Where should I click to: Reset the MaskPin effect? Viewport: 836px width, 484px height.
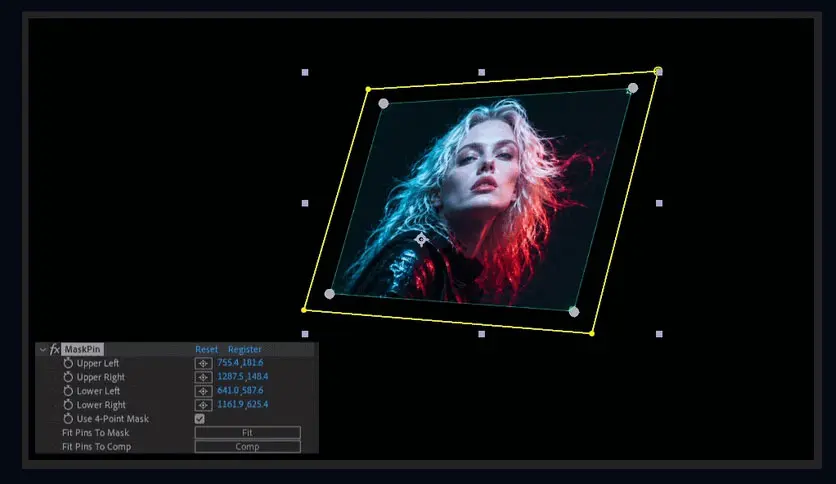pyautogui.click(x=206, y=350)
